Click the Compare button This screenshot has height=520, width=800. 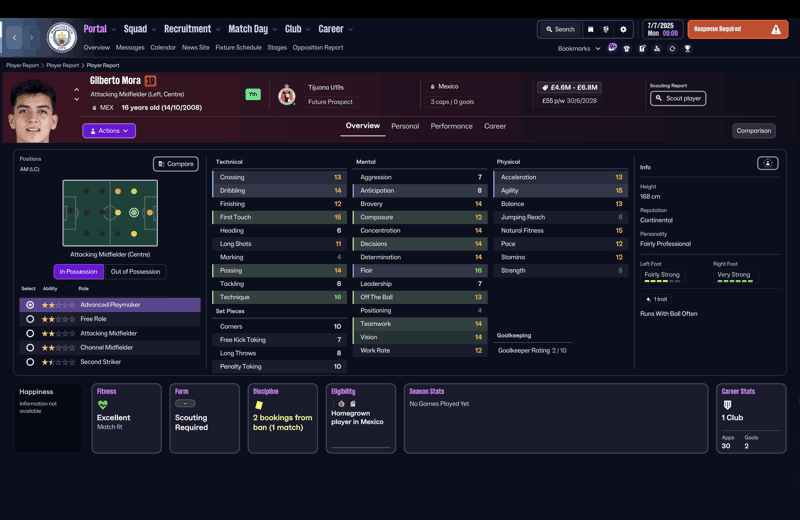(176, 164)
